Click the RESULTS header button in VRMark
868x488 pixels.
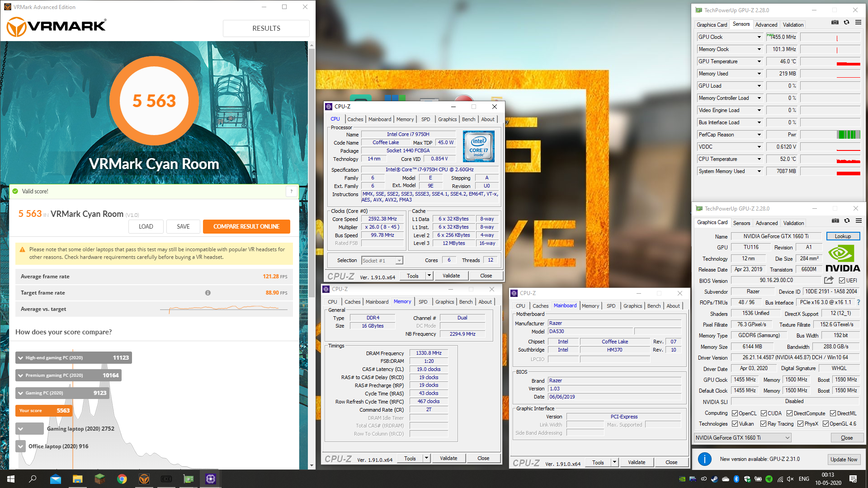point(266,28)
